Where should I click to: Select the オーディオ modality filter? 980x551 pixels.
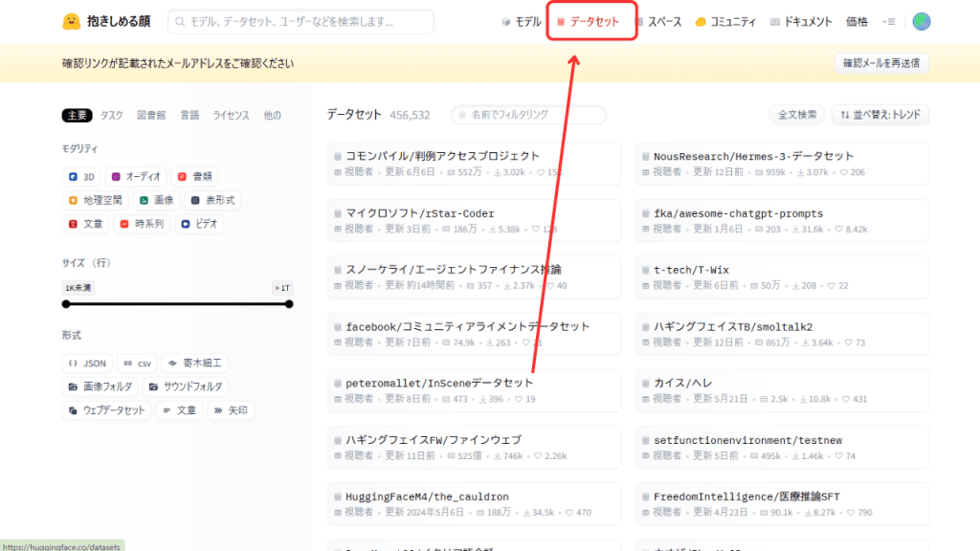[136, 177]
